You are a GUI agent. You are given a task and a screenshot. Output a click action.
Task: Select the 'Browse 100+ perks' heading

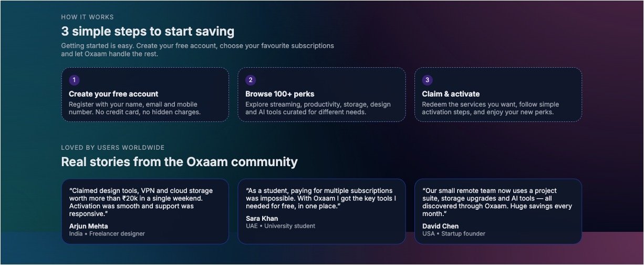coord(279,94)
